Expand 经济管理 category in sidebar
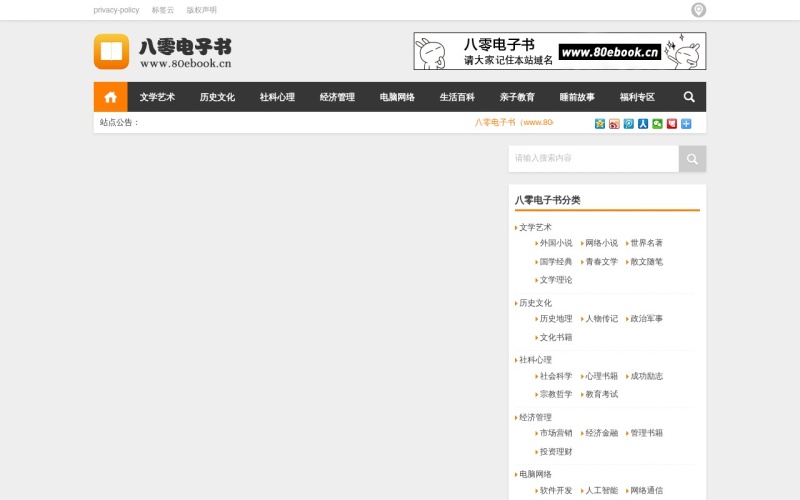 [x=535, y=417]
